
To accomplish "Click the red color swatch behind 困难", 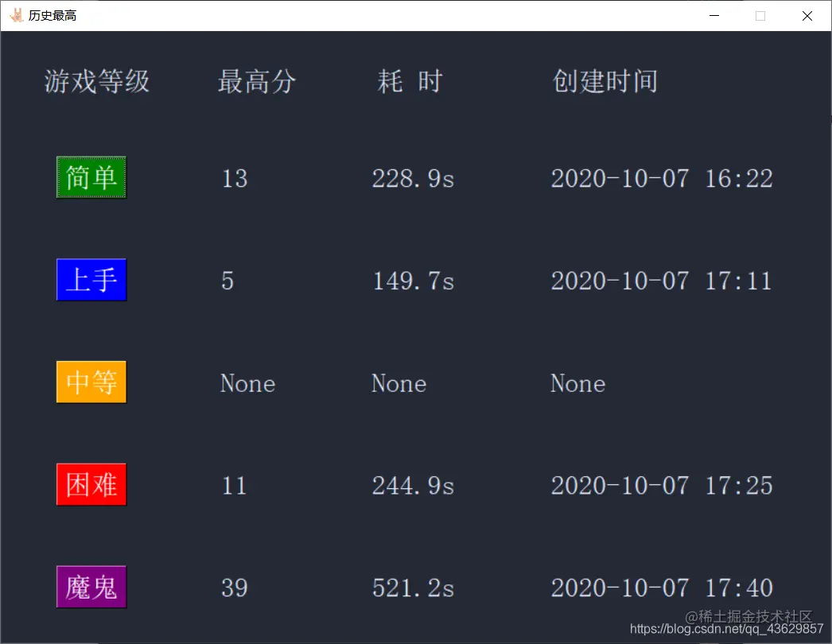I will (90, 485).
